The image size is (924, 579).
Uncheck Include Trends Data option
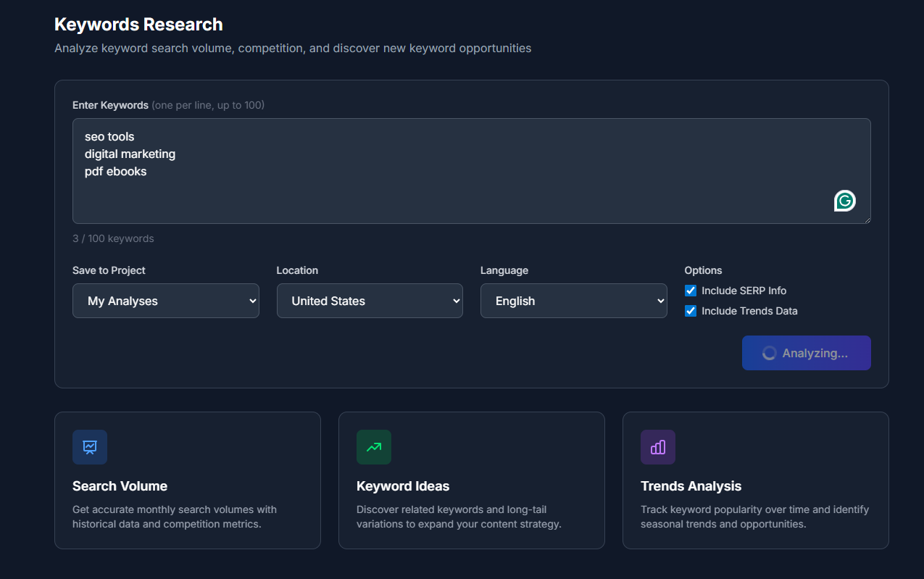[690, 310]
